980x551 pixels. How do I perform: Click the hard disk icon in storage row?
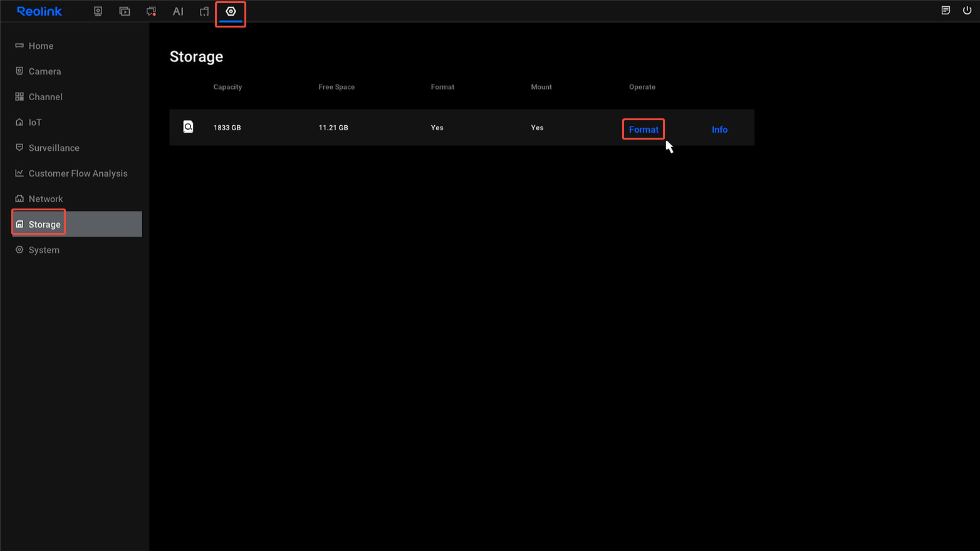tap(188, 127)
